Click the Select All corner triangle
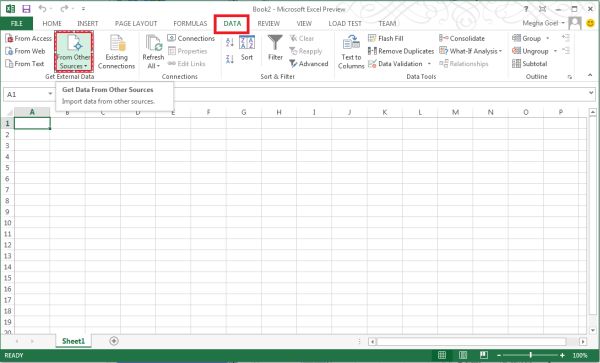This screenshot has width=600, height=363. click(10, 113)
